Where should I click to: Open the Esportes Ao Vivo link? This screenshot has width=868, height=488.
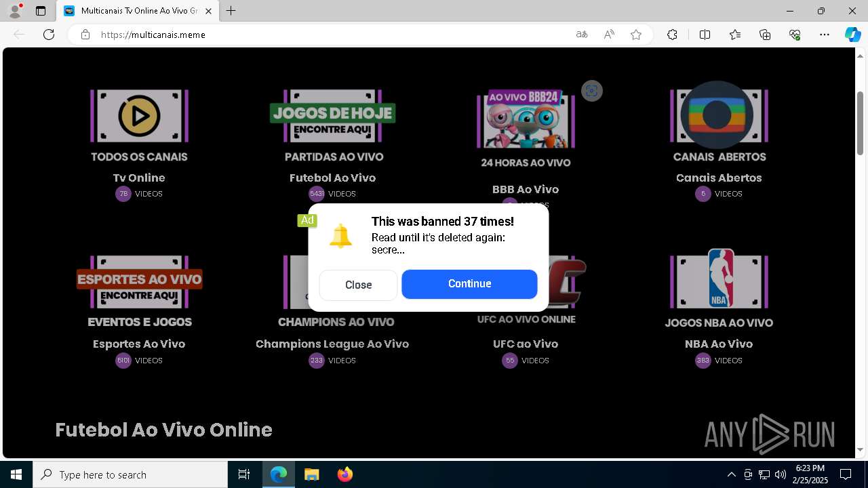[139, 344]
